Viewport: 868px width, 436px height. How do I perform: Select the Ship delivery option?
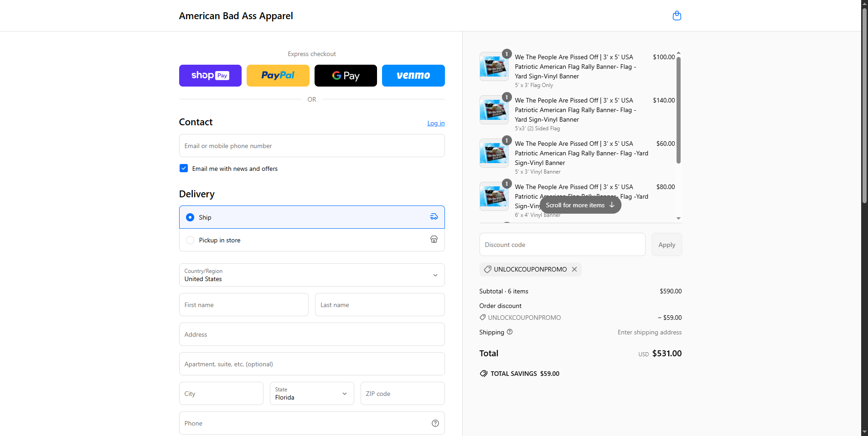coord(312,217)
